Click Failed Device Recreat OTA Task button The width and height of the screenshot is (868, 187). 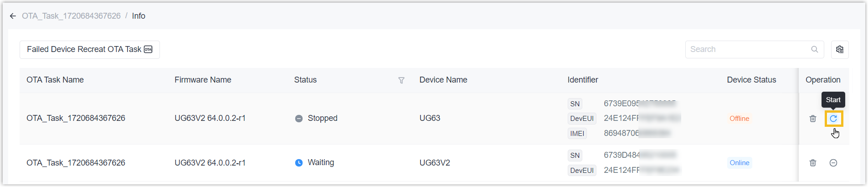click(89, 49)
